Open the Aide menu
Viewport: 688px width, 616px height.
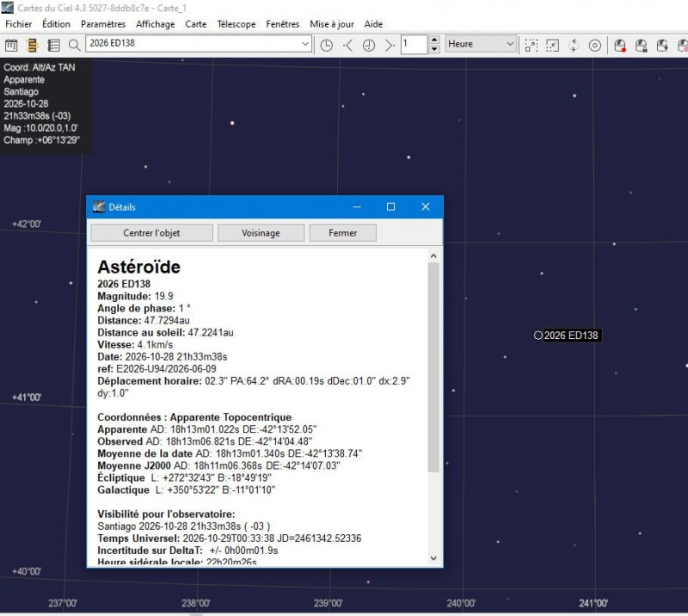(373, 24)
